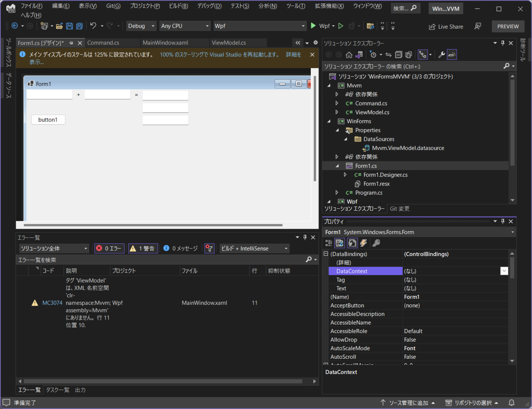Click the Home icon in Solution Explorer

349,55
